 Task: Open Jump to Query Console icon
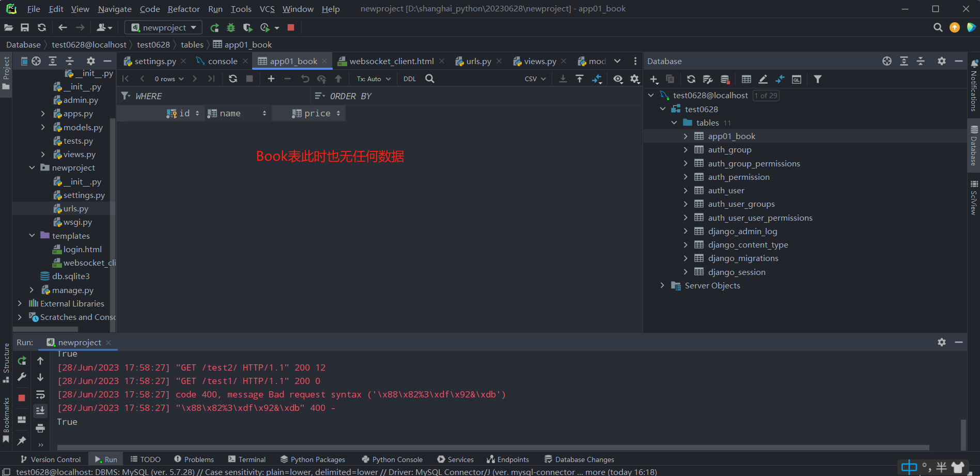click(x=797, y=79)
